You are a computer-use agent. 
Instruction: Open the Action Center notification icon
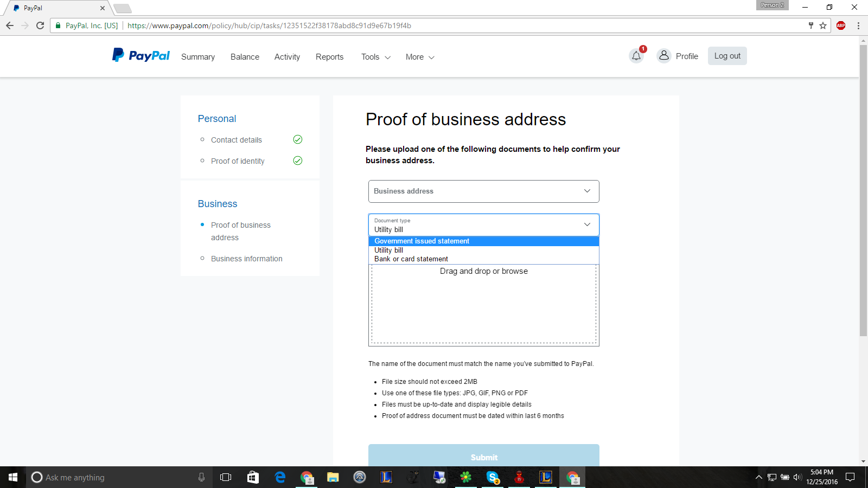pos(850,477)
